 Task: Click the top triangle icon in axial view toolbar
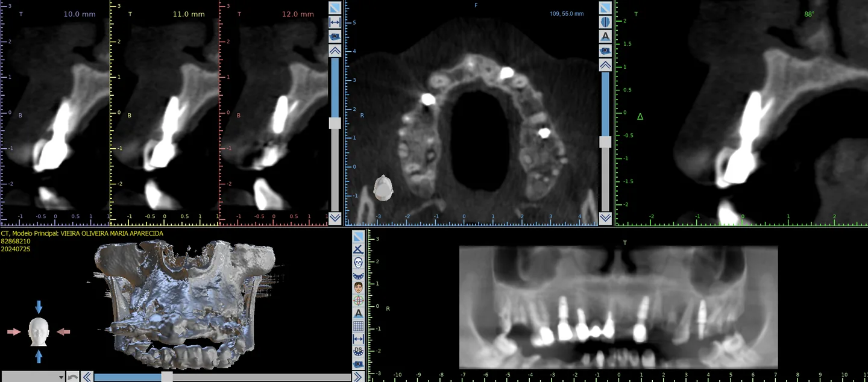pos(606,8)
